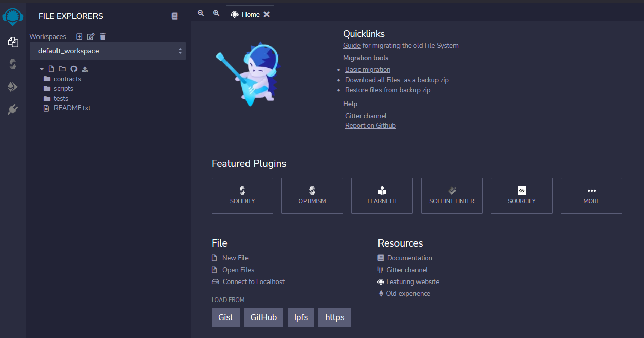Activate the LEARNETH featured plugin
The image size is (644, 338).
tap(382, 196)
